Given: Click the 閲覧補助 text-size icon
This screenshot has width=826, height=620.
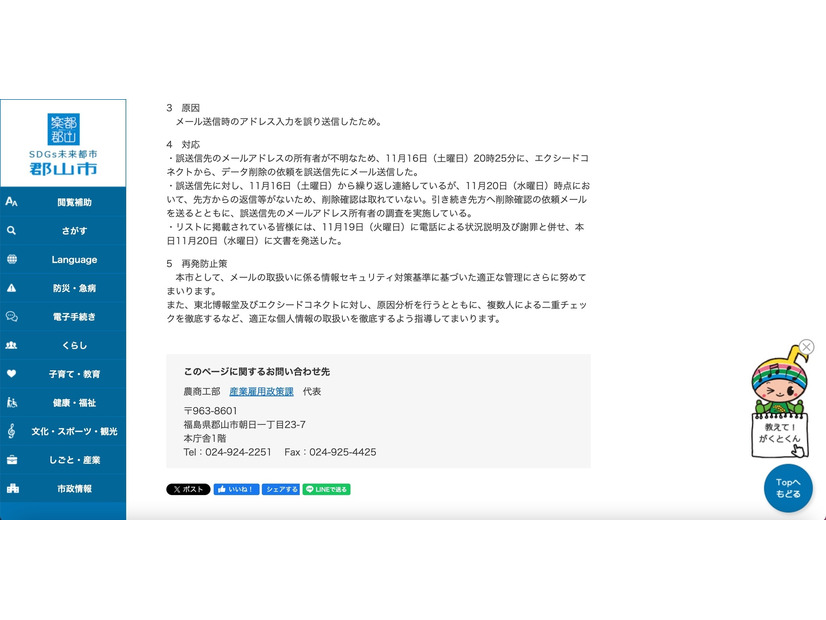Looking at the screenshot, I should coord(12,202).
